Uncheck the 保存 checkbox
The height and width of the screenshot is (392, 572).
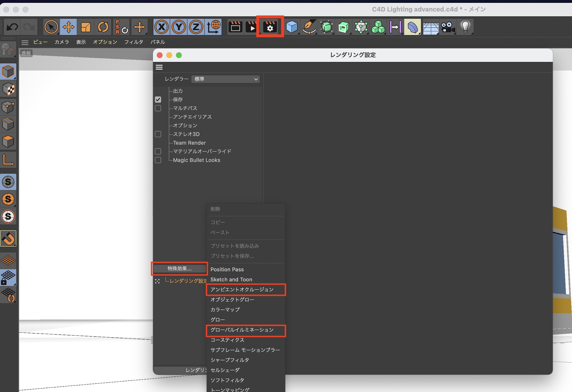click(158, 100)
